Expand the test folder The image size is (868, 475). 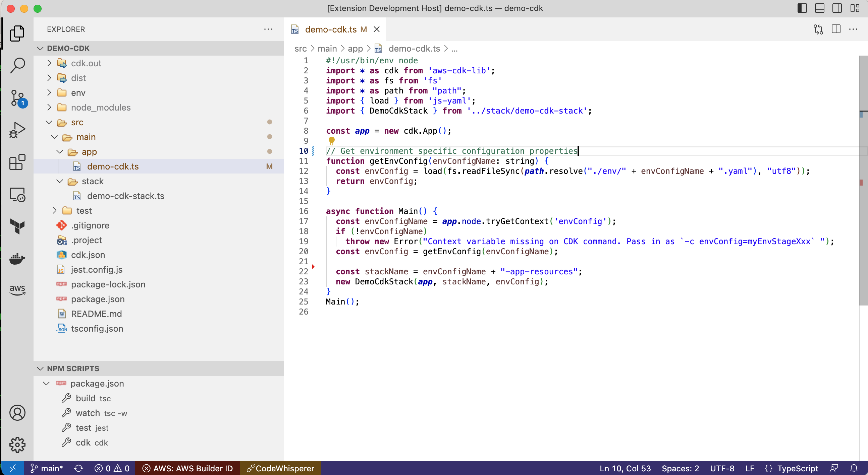84,211
